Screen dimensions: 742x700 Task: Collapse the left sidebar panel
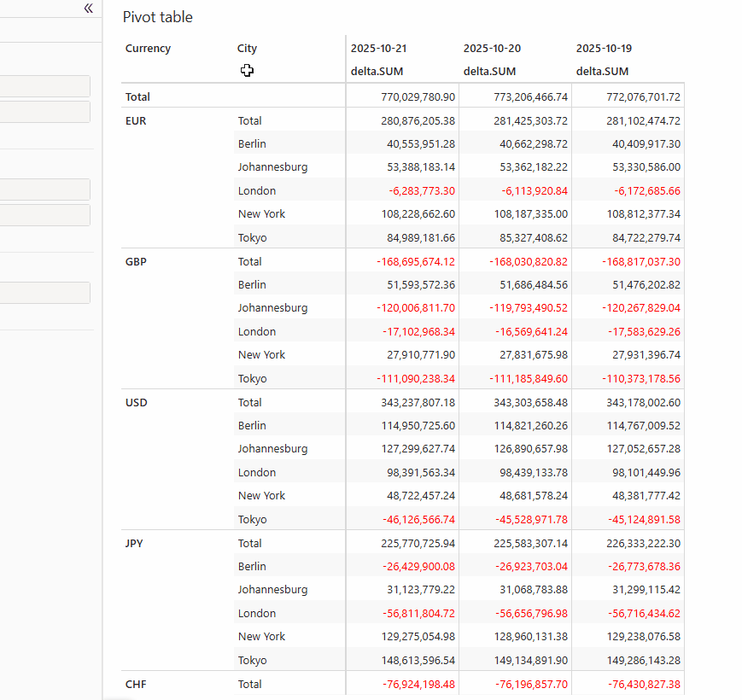(x=88, y=8)
